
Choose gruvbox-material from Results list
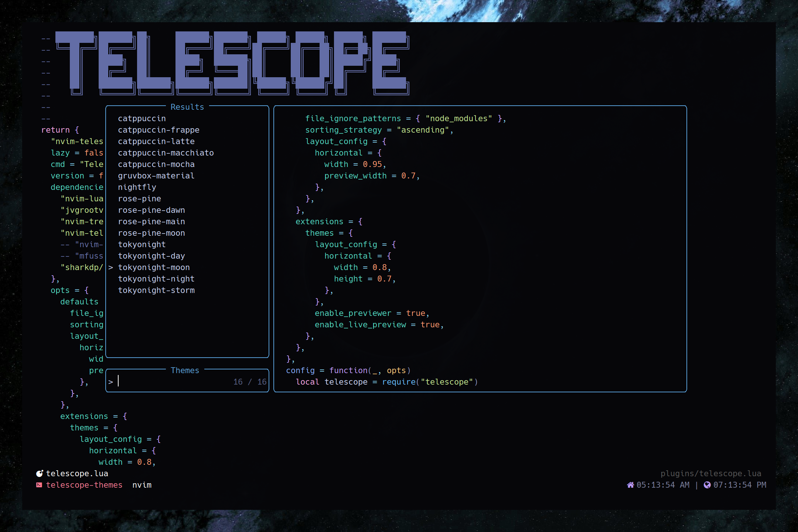pyautogui.click(x=156, y=176)
